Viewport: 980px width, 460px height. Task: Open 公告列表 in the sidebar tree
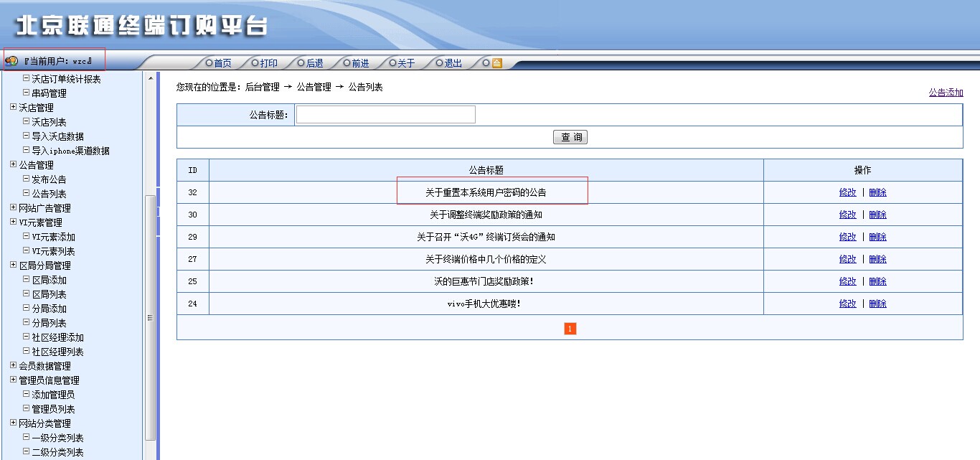tap(49, 194)
